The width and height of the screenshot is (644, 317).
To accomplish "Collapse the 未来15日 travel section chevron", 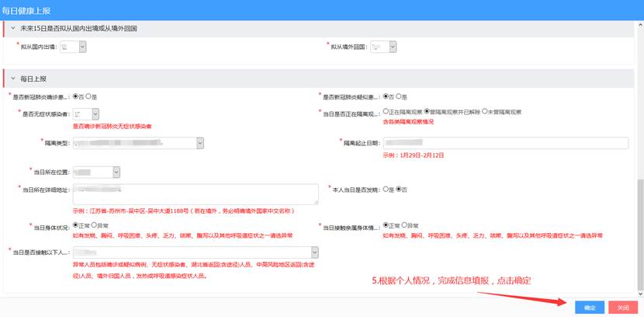I will (x=13, y=28).
